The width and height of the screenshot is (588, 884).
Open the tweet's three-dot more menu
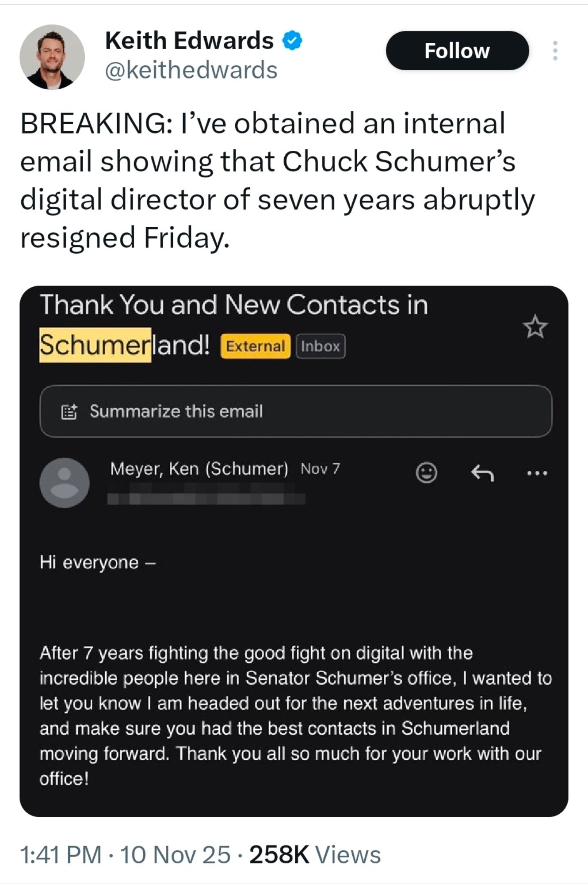pyautogui.click(x=555, y=51)
